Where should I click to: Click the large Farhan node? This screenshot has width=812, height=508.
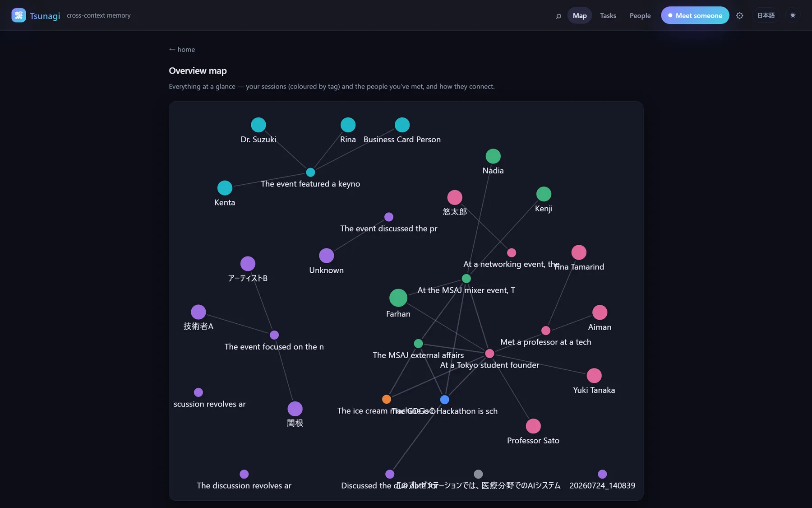pyautogui.click(x=398, y=298)
